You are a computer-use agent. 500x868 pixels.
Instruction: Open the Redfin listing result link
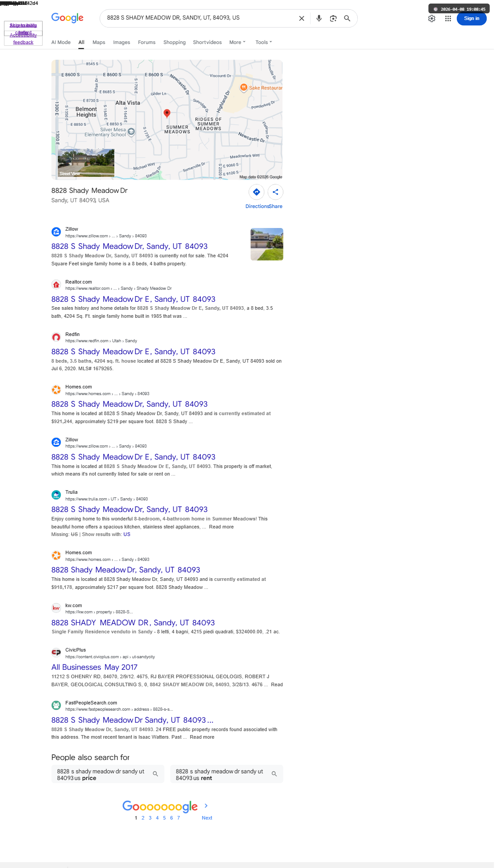tap(133, 352)
